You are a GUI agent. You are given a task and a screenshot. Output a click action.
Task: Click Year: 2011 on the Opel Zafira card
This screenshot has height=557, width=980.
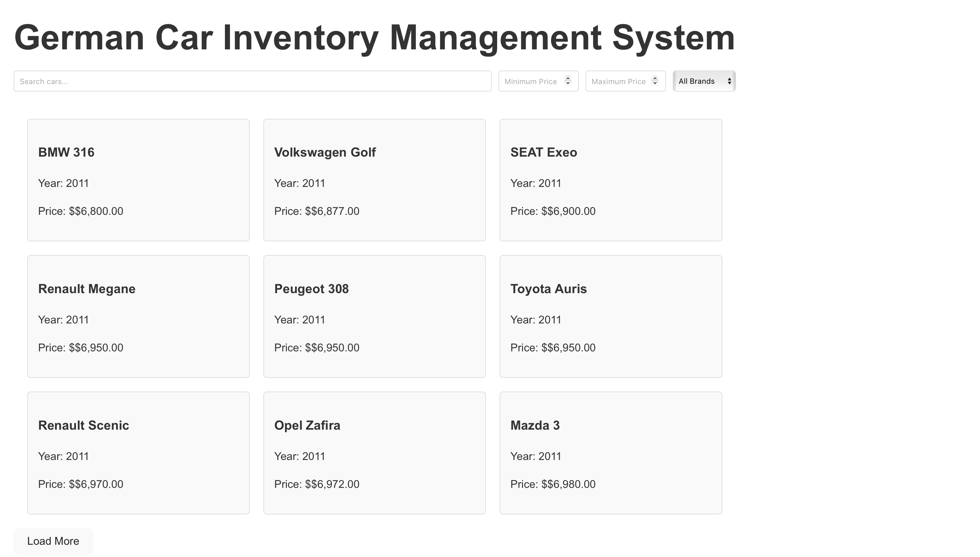[x=300, y=456]
